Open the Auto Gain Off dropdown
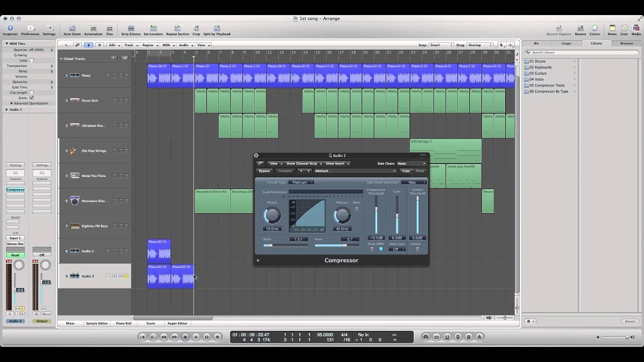 pos(396,249)
